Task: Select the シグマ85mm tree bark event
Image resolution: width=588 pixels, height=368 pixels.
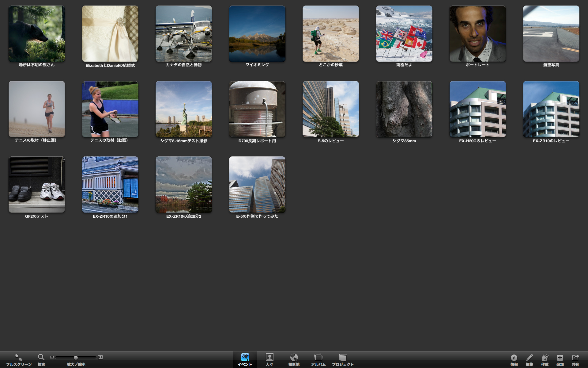Action: tap(404, 109)
